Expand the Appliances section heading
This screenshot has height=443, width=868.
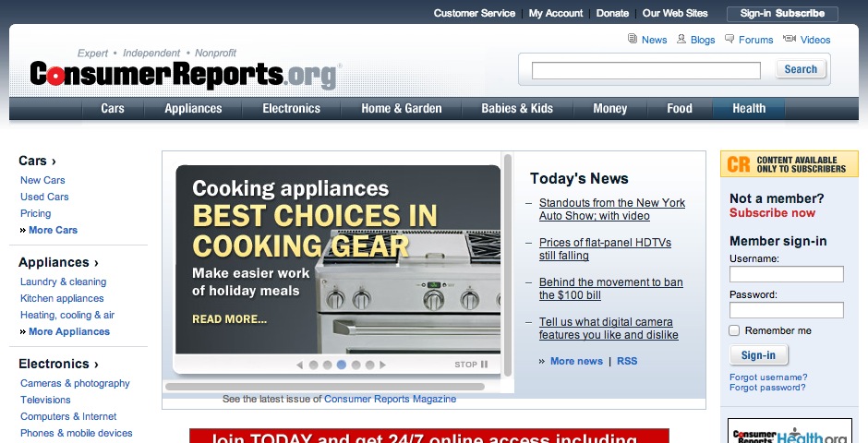(59, 262)
